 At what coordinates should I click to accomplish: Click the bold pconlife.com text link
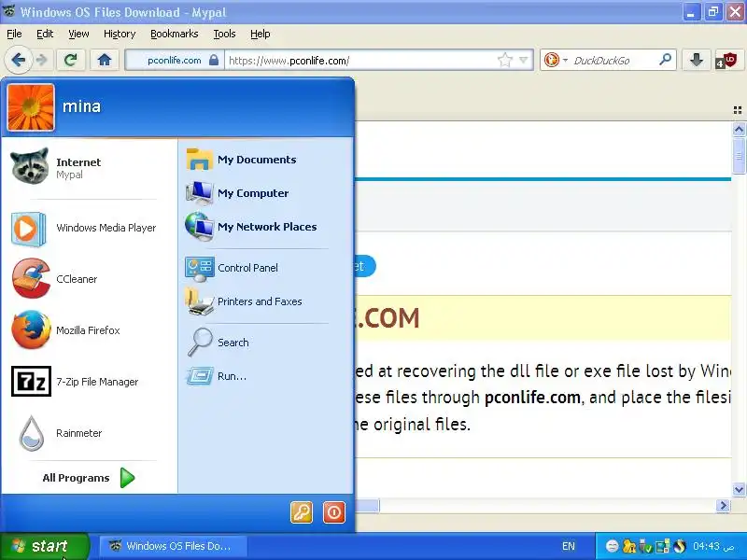[x=532, y=398]
